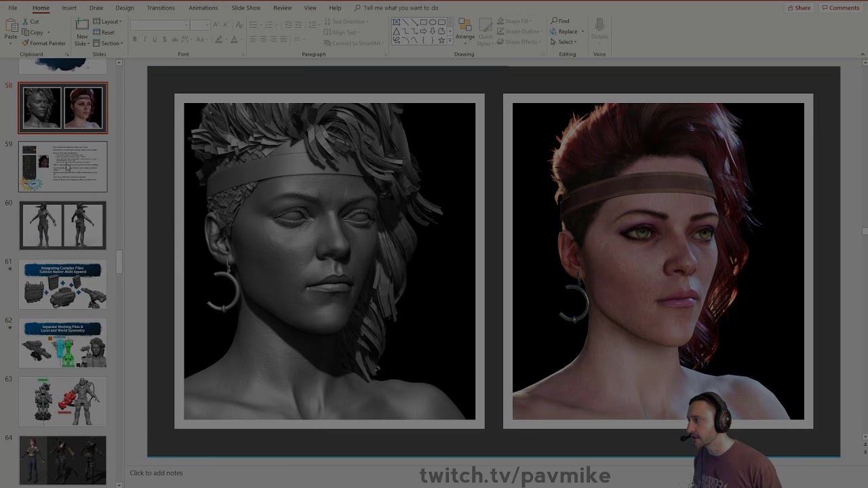Decrease font size with the smaller A icon
The image size is (868, 488).
coord(225,25)
